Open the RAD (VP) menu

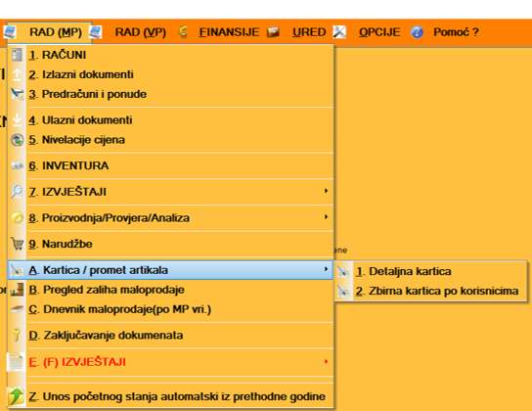click(x=141, y=32)
